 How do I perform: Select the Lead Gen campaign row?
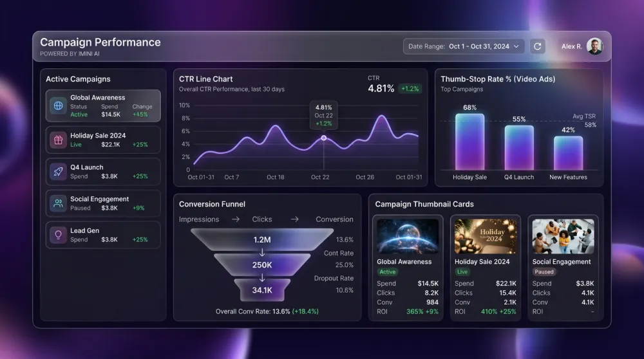[103, 235]
